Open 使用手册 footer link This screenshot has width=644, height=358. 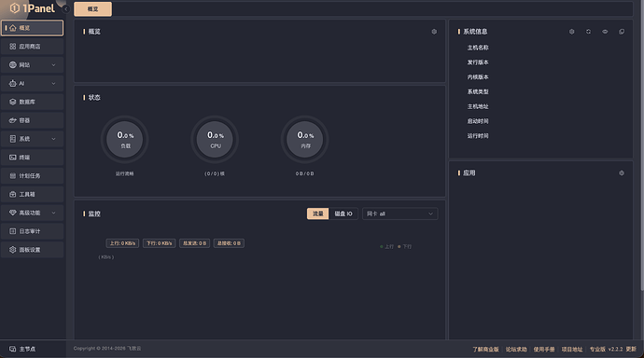pyautogui.click(x=544, y=350)
